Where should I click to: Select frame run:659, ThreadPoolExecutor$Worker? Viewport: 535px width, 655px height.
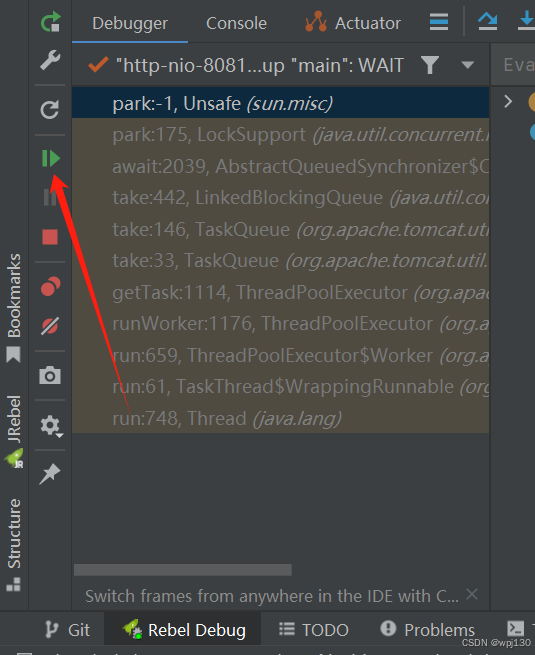tap(280, 355)
